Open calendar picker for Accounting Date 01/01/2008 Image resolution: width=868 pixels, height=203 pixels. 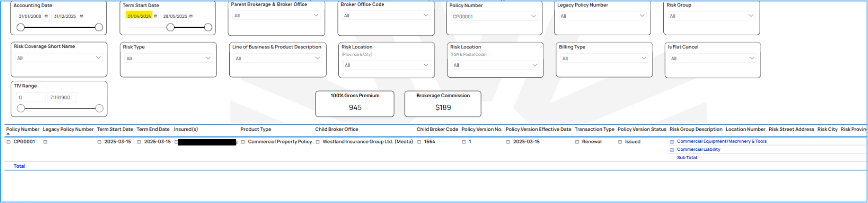coord(46,16)
